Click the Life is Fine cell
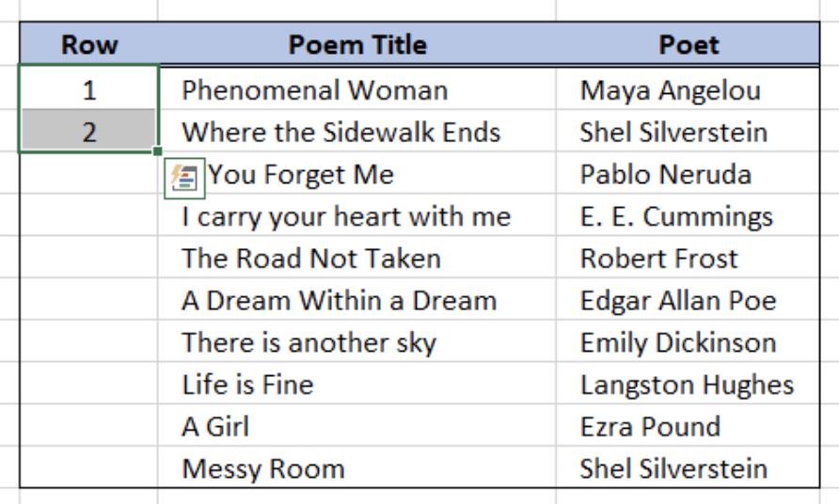839x504 pixels. 357,383
